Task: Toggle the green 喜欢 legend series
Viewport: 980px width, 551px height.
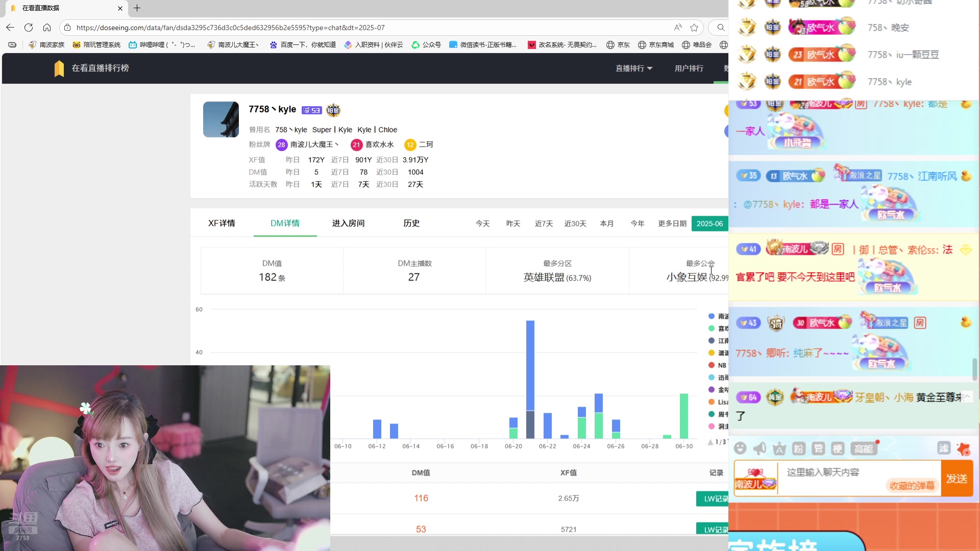Action: coord(719,329)
